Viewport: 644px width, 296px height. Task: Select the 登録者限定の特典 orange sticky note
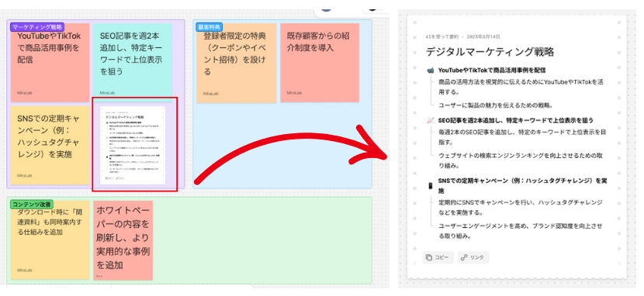pos(237,63)
